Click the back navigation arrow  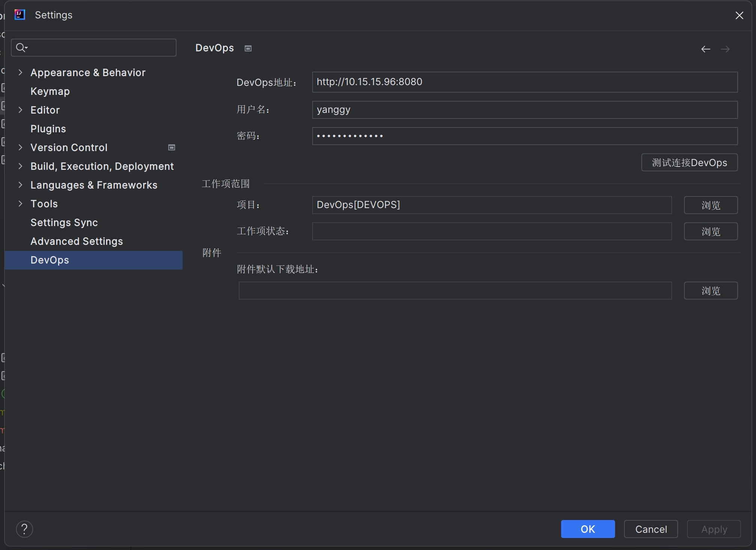tap(705, 49)
